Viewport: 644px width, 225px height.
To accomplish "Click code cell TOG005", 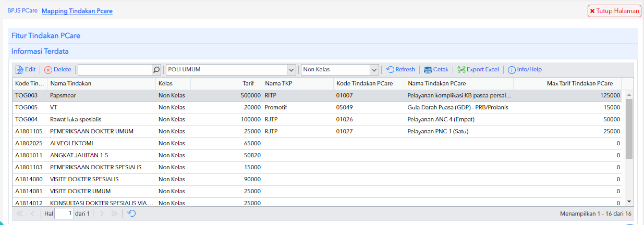I will (x=30, y=108).
